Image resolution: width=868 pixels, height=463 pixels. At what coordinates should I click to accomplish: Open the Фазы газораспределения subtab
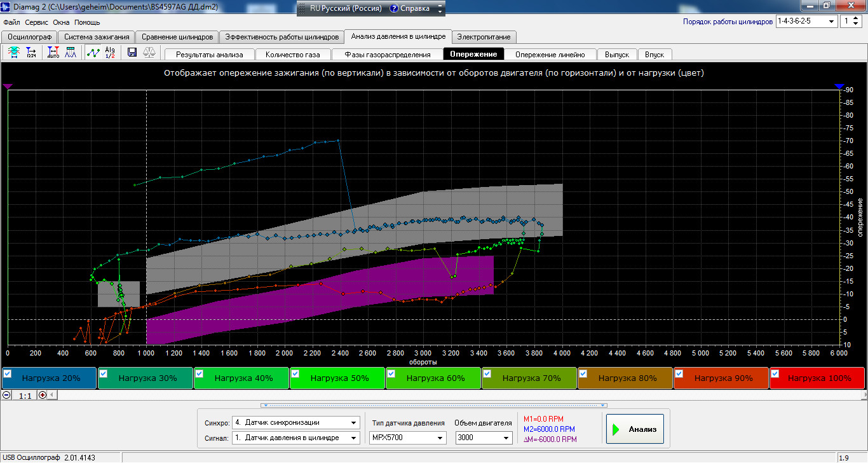tap(387, 55)
